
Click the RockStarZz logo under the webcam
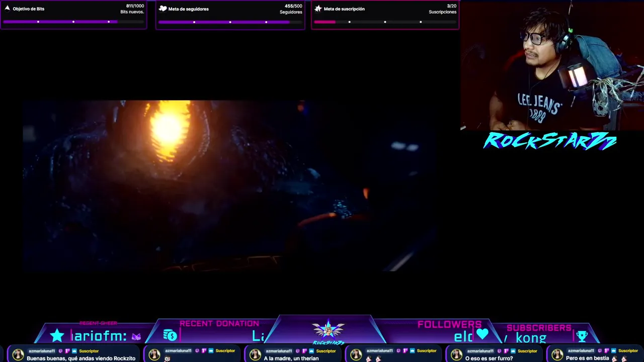(x=550, y=141)
